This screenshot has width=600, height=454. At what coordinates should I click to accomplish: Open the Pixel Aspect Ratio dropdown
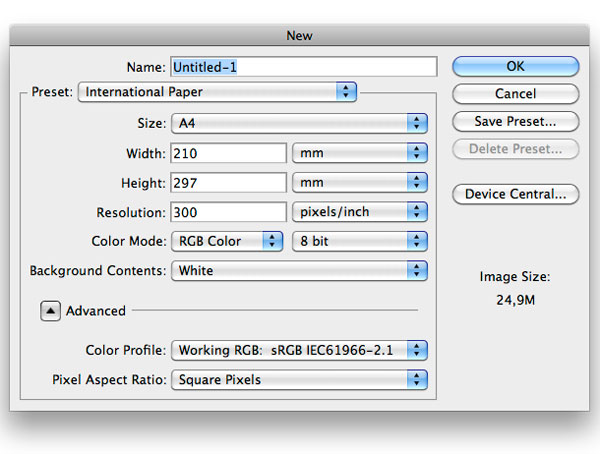tap(299, 380)
